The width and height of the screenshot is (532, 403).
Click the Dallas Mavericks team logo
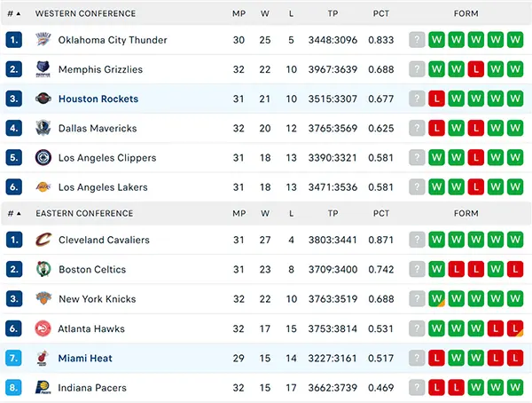tap(43, 128)
